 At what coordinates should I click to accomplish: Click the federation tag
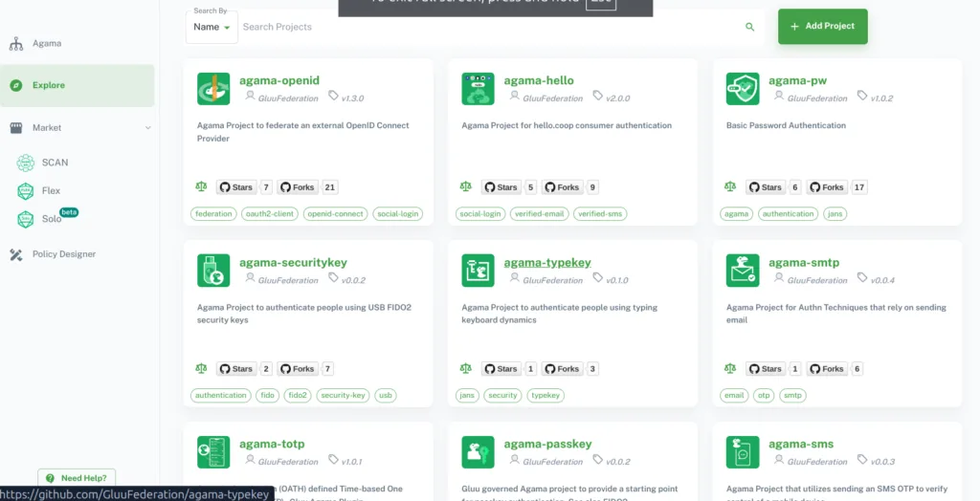[213, 213]
